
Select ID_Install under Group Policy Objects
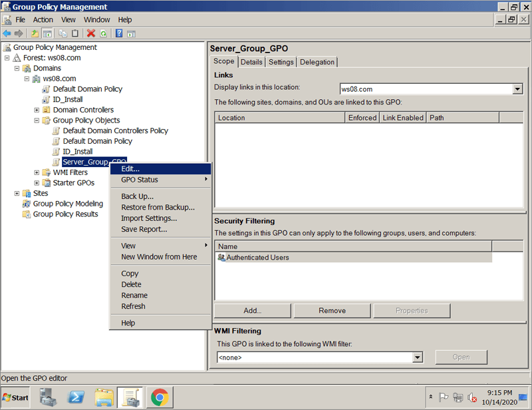[78, 152]
